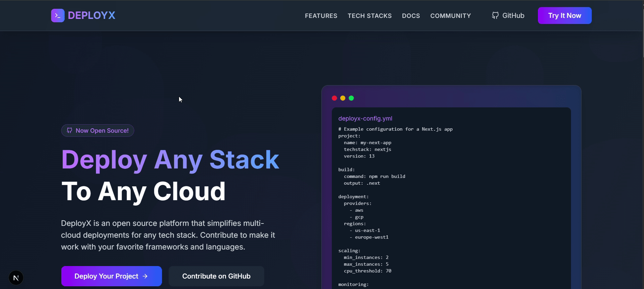Open the Docs nav link

pos(411,16)
